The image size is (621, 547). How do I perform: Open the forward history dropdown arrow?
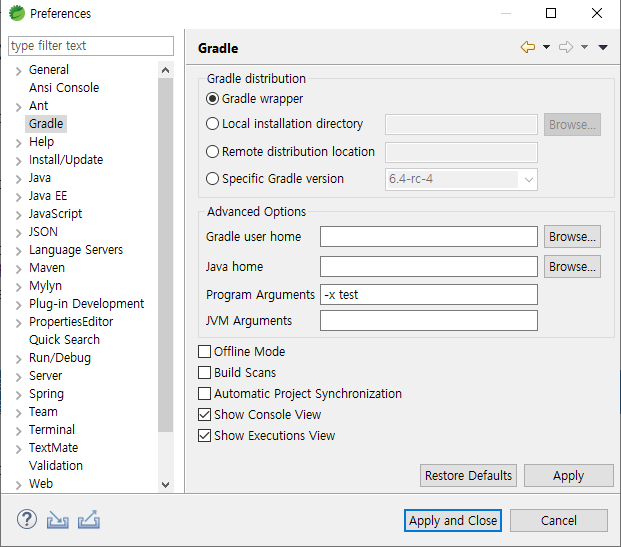coord(584,47)
